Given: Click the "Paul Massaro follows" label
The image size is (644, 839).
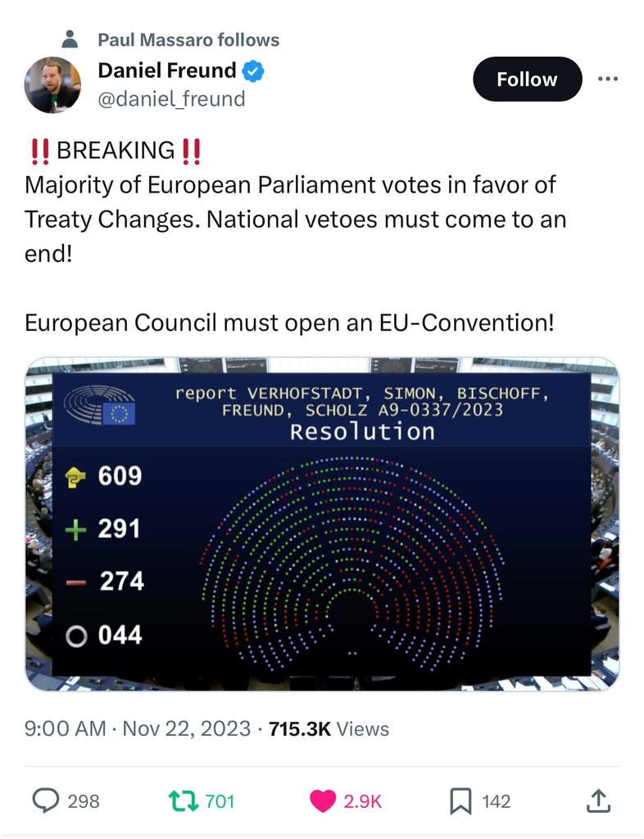Looking at the screenshot, I should 188,39.
